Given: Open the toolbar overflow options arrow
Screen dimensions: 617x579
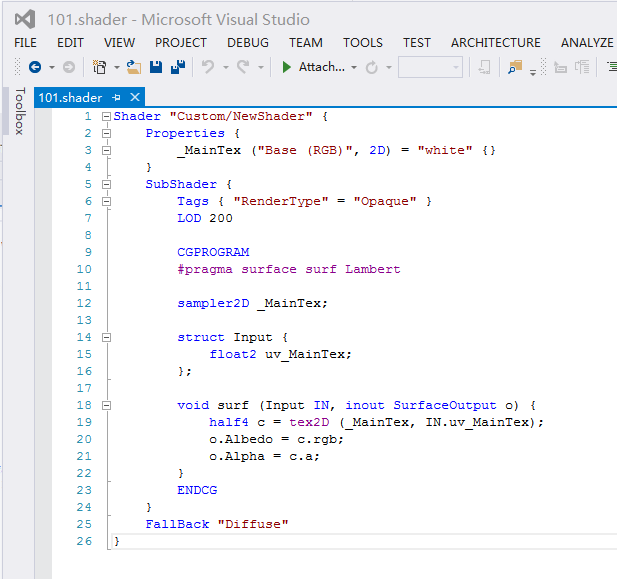Looking at the screenshot, I should (x=533, y=72).
